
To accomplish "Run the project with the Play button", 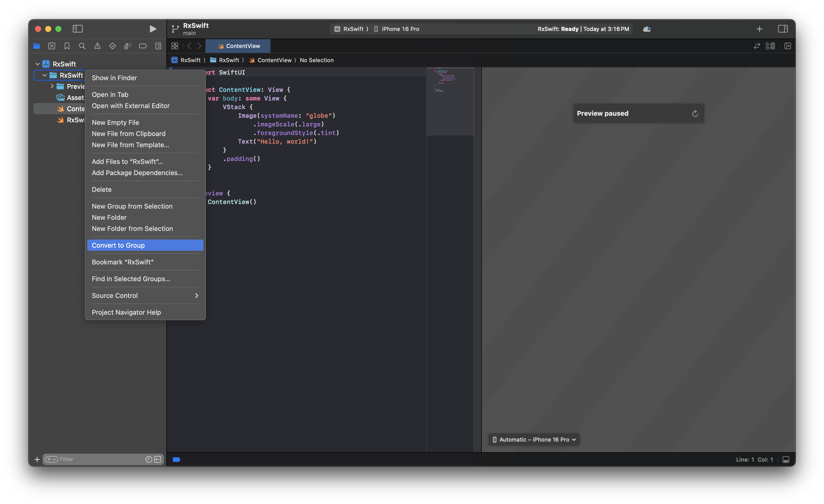I will (x=152, y=29).
